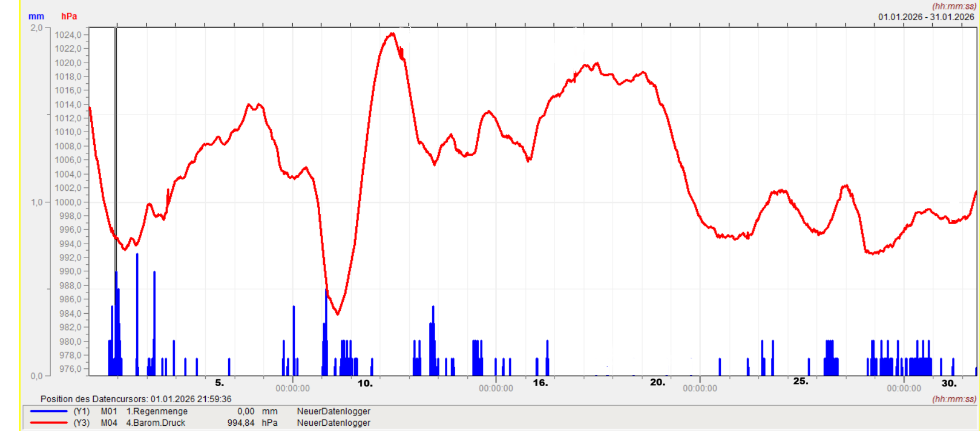Click the red Barom.Druck legend line
This screenshot has width=980, height=431.
click(x=48, y=423)
